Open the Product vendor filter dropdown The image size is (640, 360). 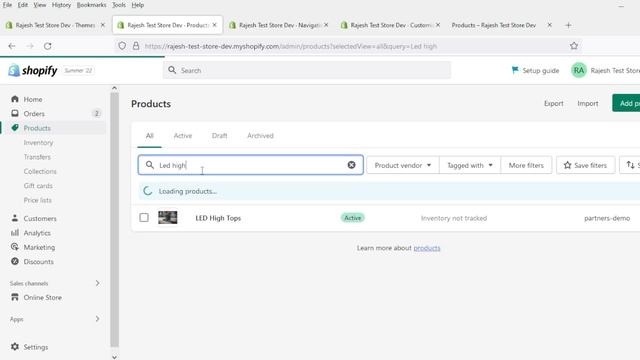(x=403, y=165)
